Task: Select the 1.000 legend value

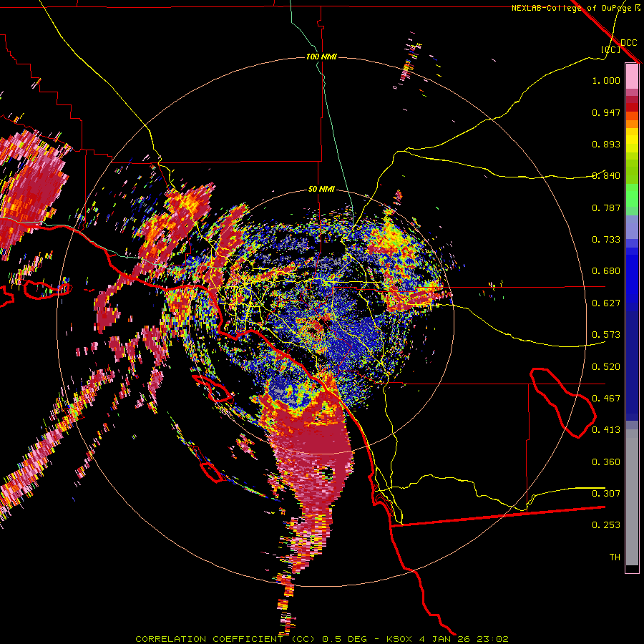Action: click(606, 80)
